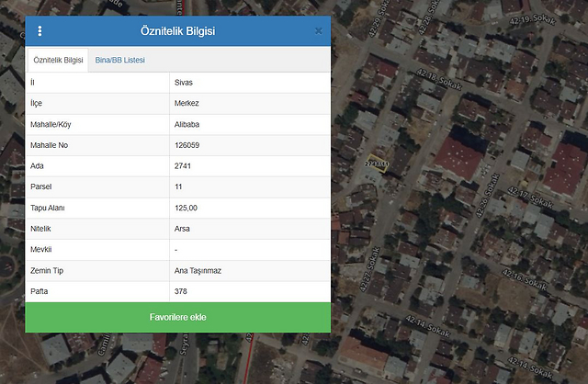Viewport: 588px width, 384px height.
Task: Click the Ada value 2741
Action: click(183, 166)
